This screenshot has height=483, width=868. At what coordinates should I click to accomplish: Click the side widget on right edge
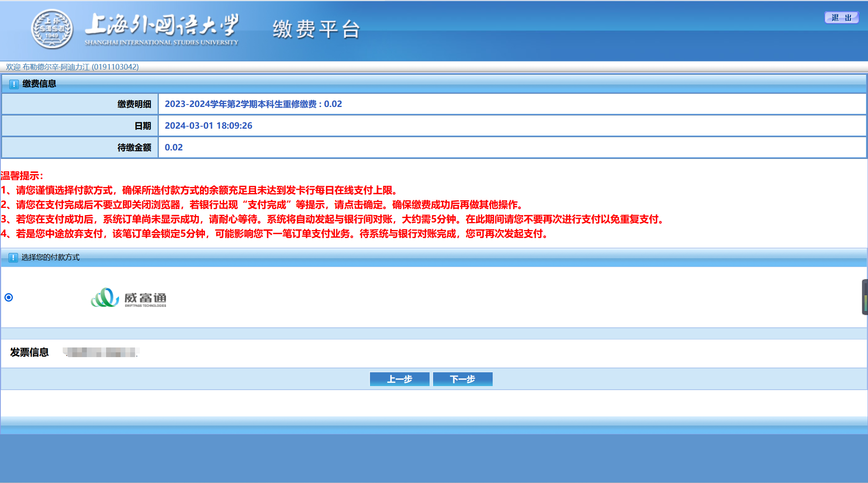[x=865, y=297]
